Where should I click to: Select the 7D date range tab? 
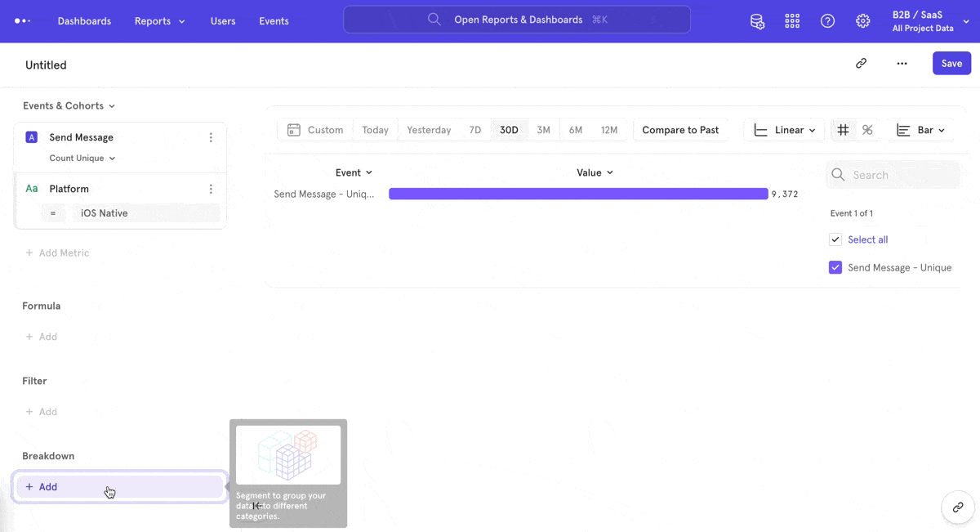click(x=474, y=130)
